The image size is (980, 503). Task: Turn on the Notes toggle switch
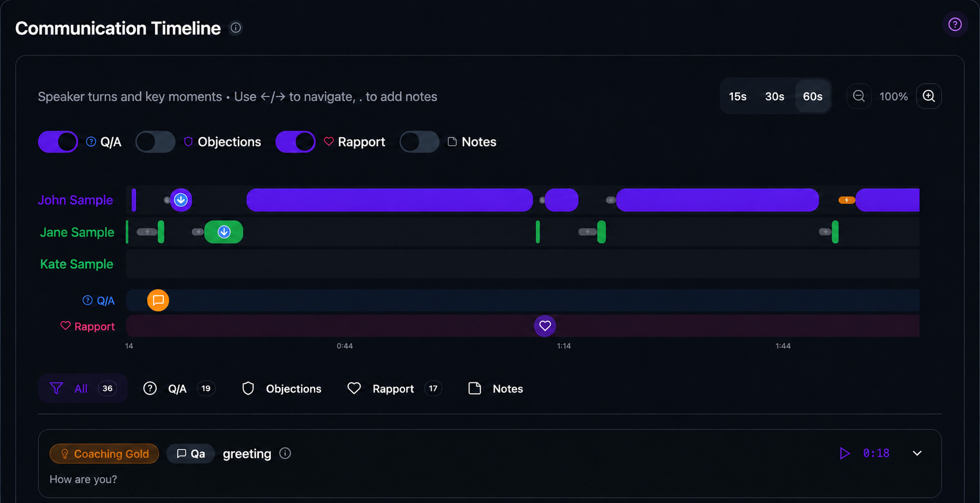click(x=419, y=142)
